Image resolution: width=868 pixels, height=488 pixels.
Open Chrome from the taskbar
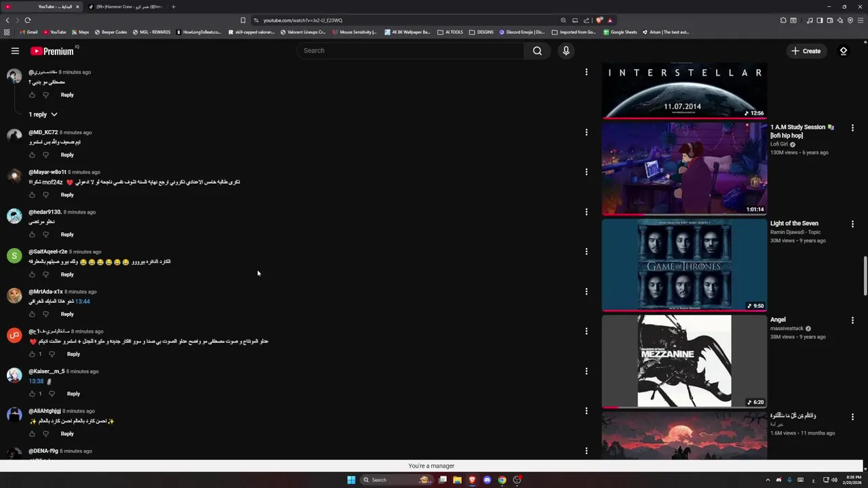[502, 480]
